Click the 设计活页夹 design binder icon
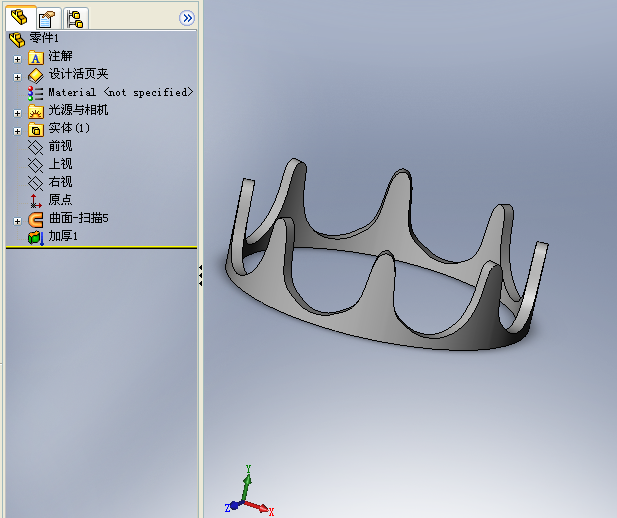 pyautogui.click(x=35, y=76)
